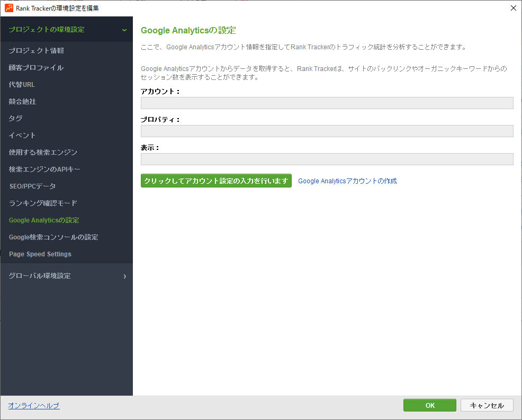Image resolution: width=522 pixels, height=420 pixels.
Task: Open Page Speed Settings page
Action: click(x=40, y=254)
